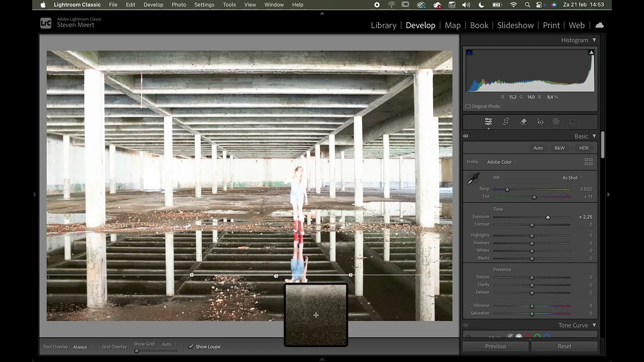644x362 pixels.
Task: Click the Show Grid overlay slider
Action: pyautogui.click(x=155, y=350)
